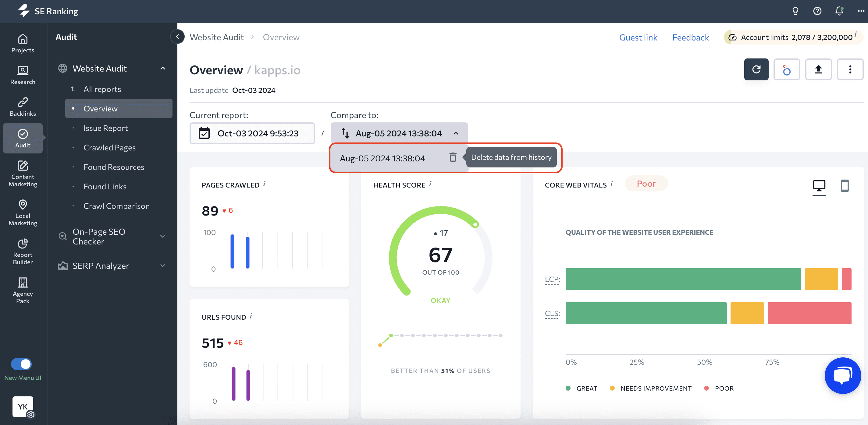Open Agency Pack
This screenshot has height=425, width=868.
pos(23,291)
